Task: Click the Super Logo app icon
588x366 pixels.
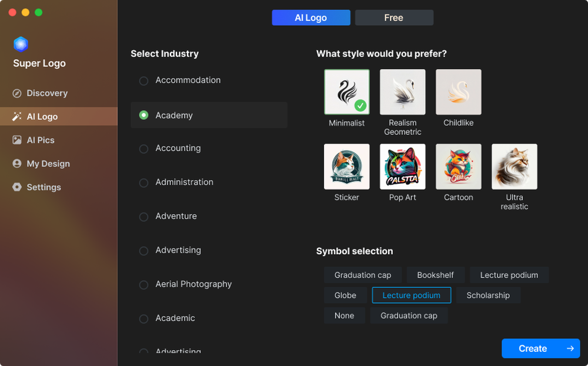Action: click(21, 44)
